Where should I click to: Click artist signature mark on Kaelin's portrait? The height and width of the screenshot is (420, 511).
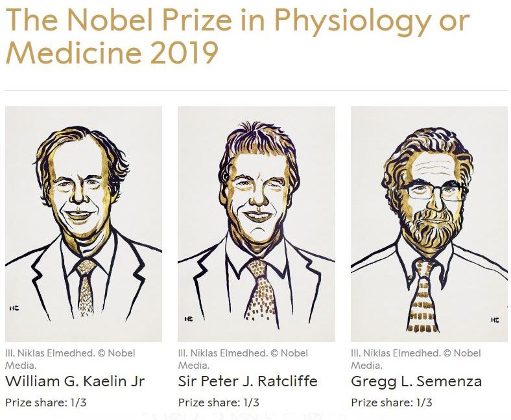click(x=14, y=308)
